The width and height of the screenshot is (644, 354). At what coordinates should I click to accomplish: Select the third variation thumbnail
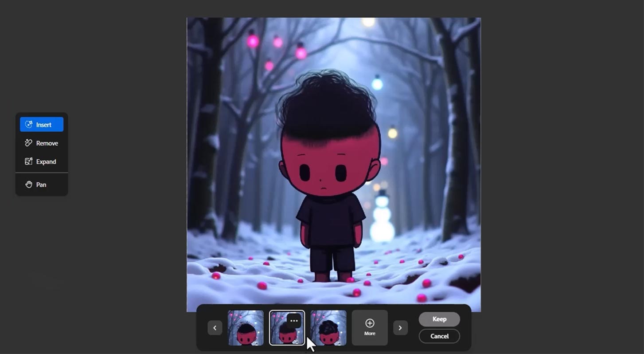pyautogui.click(x=328, y=328)
